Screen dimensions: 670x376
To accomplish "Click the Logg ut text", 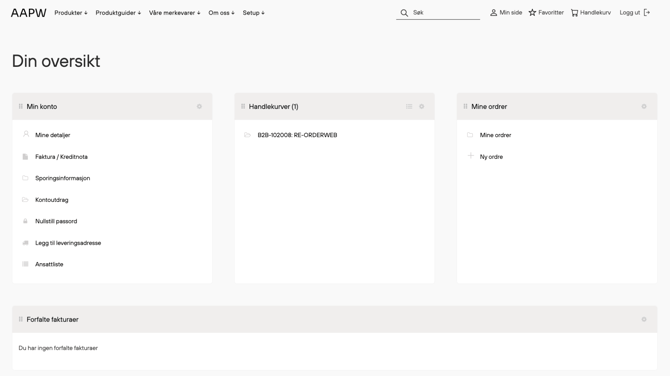I will pos(630,13).
